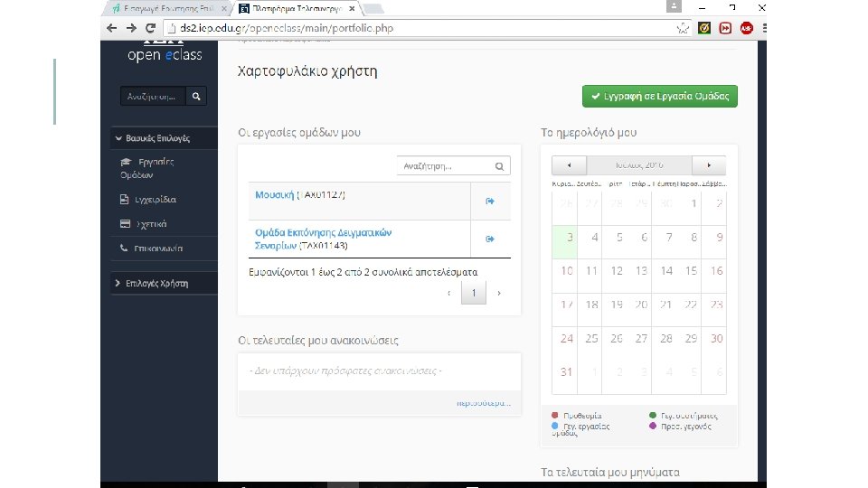This screenshot has width=868, height=488.
Task: Click the next page pagination arrow
Action: pos(499,293)
